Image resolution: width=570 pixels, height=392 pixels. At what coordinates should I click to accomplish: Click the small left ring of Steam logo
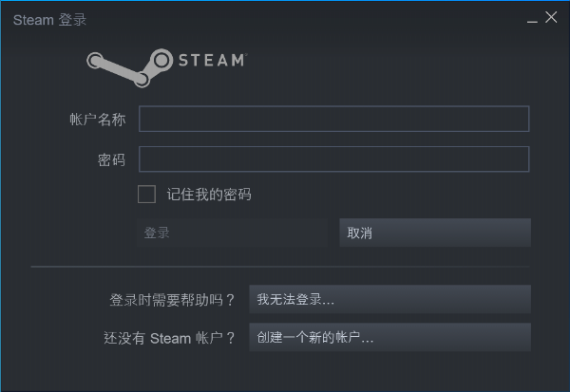pyautogui.click(x=95, y=61)
